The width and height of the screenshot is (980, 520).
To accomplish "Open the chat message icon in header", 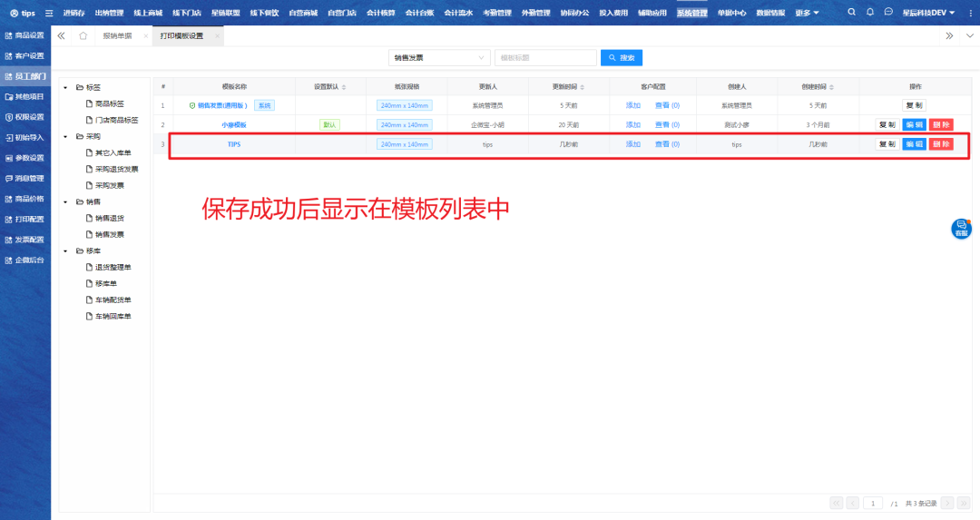I will point(888,13).
